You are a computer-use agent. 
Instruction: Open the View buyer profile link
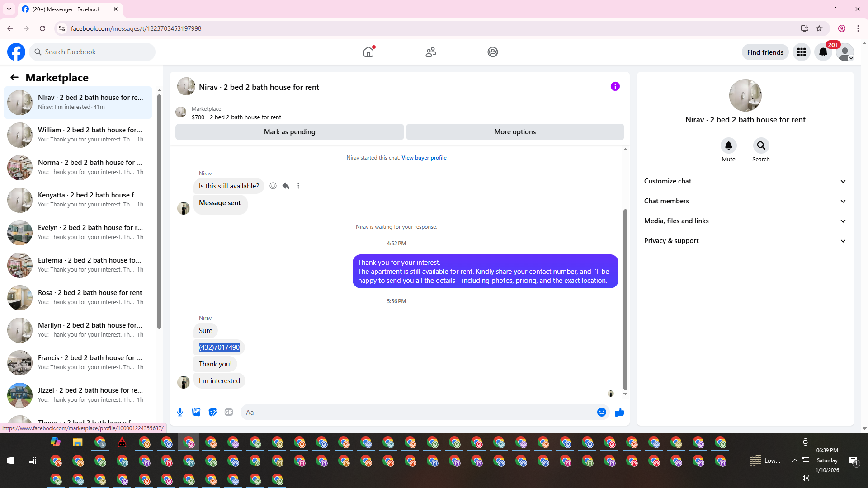tap(424, 158)
